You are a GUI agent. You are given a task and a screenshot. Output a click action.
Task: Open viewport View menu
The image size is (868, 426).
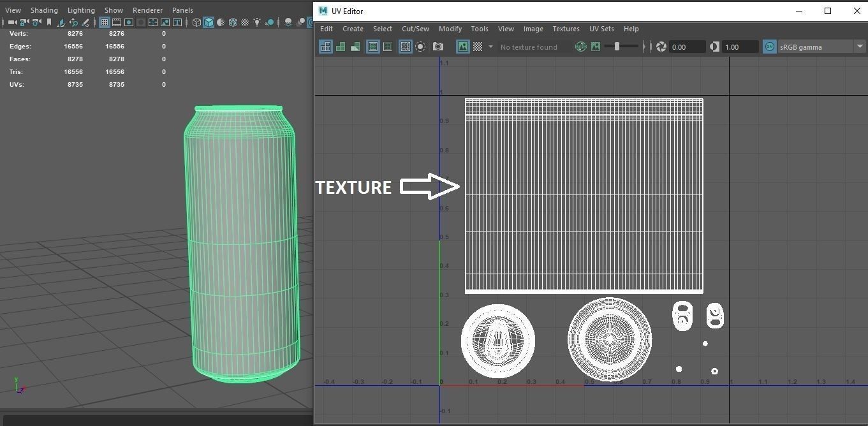[x=13, y=10]
